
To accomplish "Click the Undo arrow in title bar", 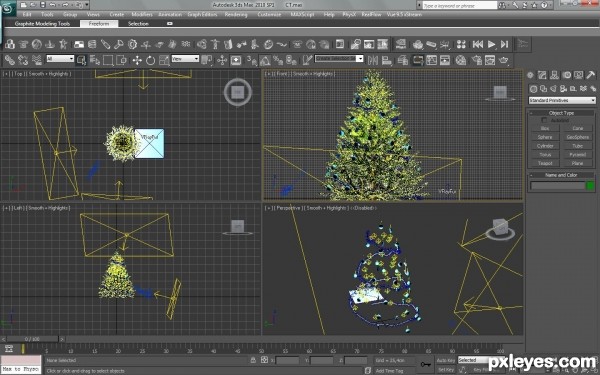I will coord(52,5).
